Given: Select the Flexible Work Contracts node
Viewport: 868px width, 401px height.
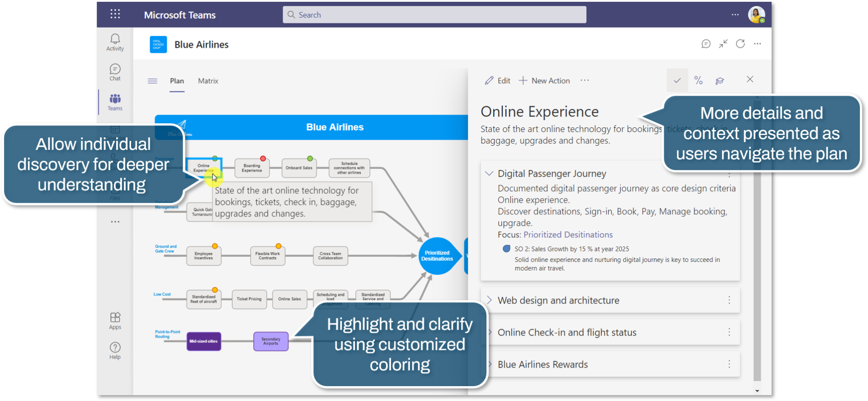Looking at the screenshot, I should point(268,256).
